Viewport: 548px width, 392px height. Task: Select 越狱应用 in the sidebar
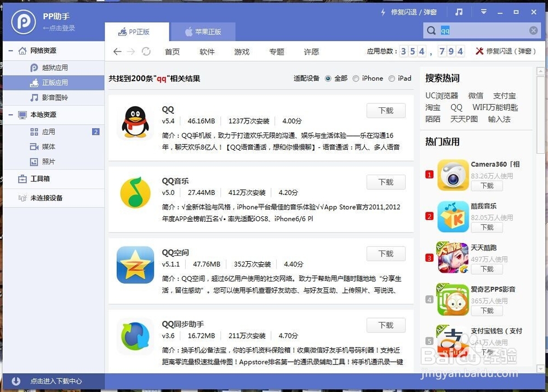[54, 68]
